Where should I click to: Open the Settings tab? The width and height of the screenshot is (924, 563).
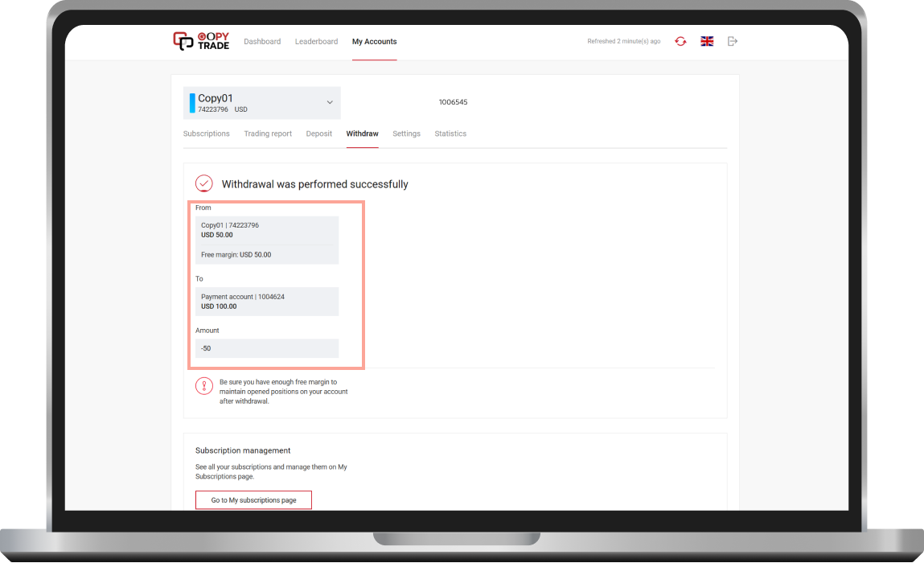coord(406,134)
